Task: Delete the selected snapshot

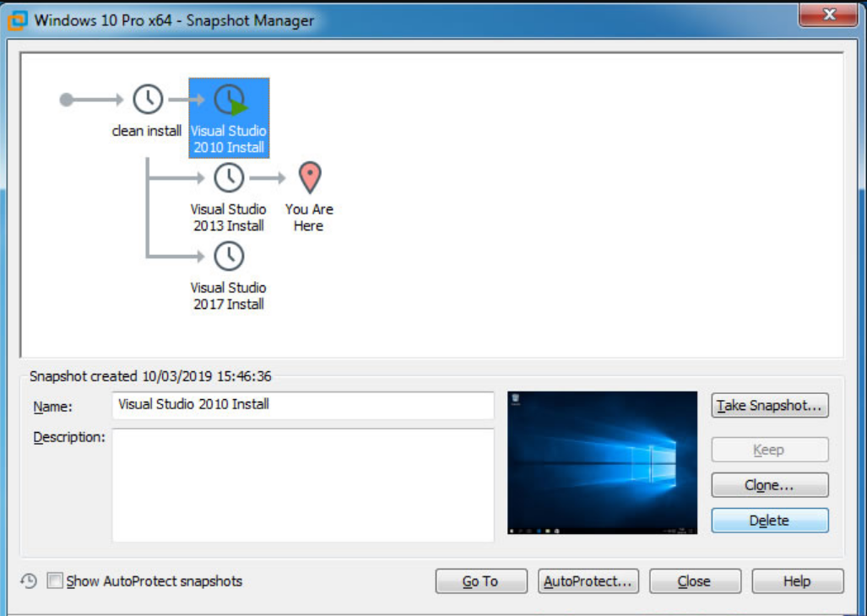Action: (x=770, y=521)
